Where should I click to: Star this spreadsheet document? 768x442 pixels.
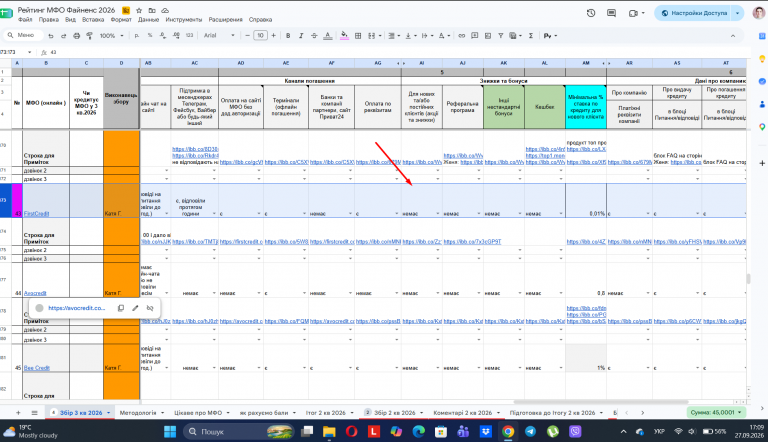click(139, 10)
